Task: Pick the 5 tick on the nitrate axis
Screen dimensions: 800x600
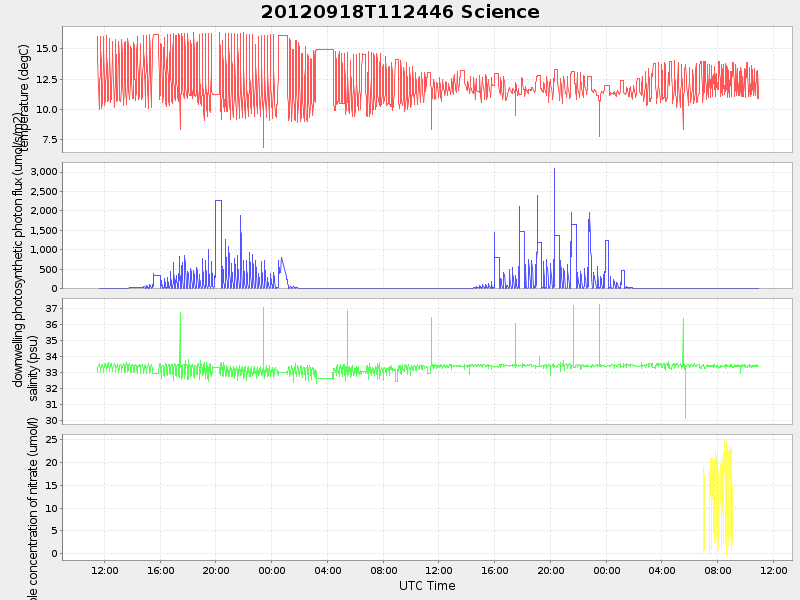Action: click(x=55, y=531)
